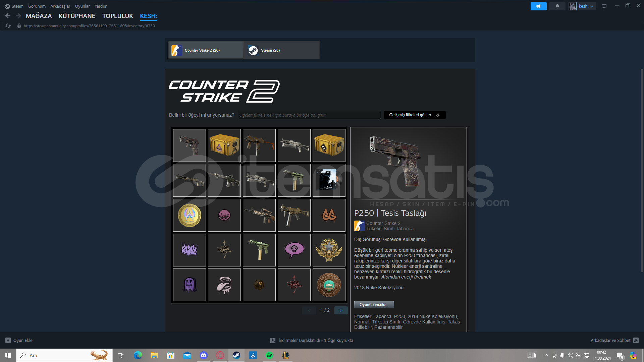Select the purple RIP tombstone graffiti
The height and width of the screenshot is (362, 644).
click(190, 285)
